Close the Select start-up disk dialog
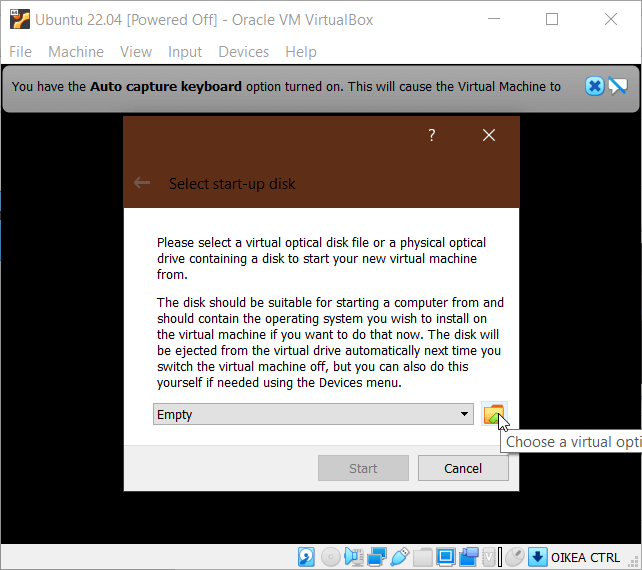 click(x=488, y=135)
